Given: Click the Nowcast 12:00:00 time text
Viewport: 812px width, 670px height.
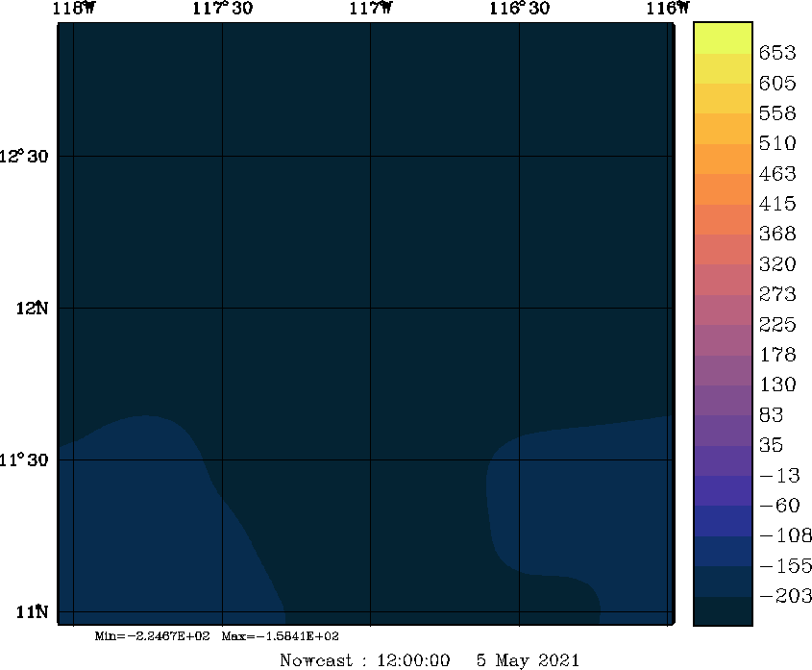Looking at the screenshot, I should click(x=364, y=660).
